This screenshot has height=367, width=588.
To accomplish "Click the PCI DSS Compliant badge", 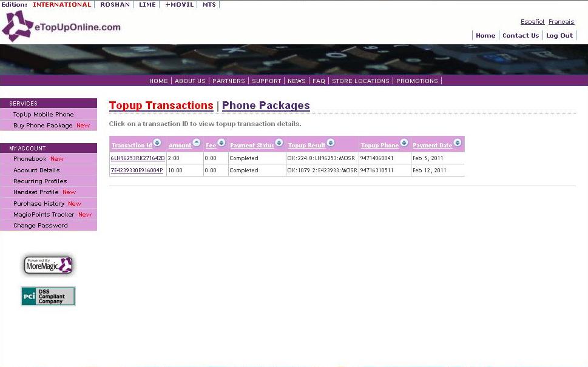I will (x=48, y=296).
